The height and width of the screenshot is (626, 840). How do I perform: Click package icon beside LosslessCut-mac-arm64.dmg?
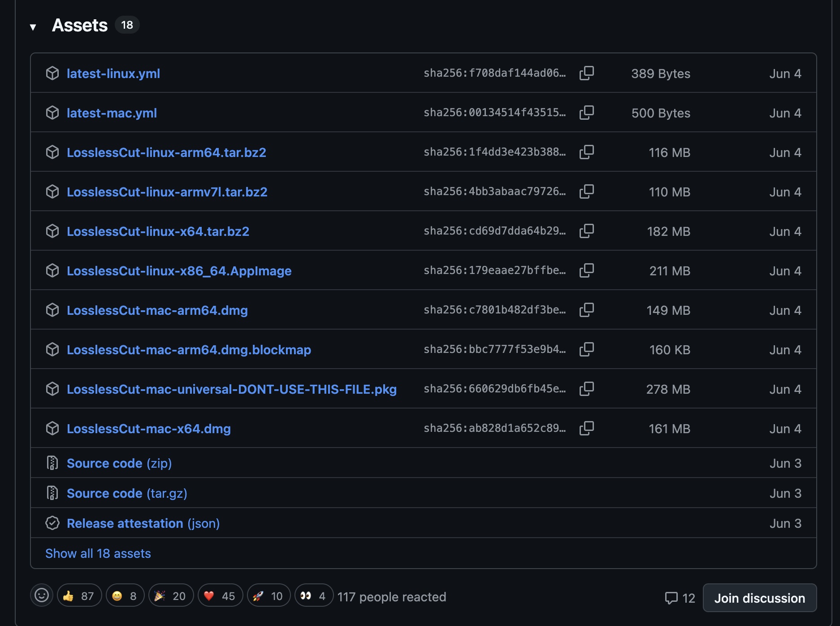52,310
